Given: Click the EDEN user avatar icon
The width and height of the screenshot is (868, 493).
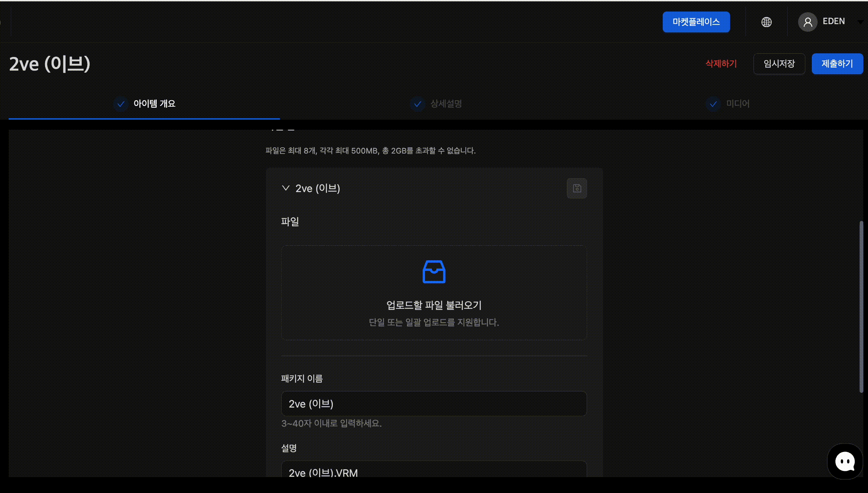Looking at the screenshot, I should (x=807, y=22).
